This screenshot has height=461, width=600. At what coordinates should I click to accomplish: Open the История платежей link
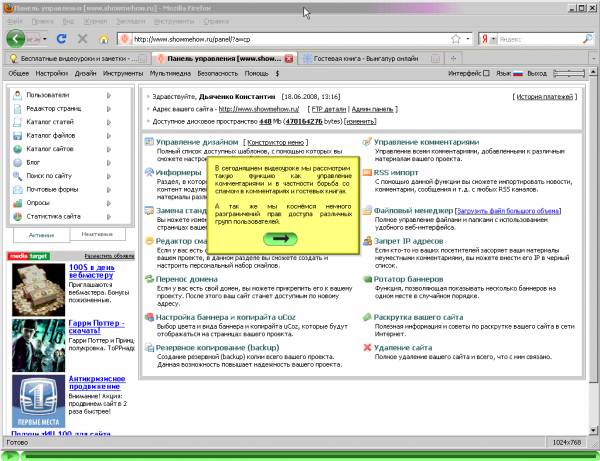tap(545, 97)
